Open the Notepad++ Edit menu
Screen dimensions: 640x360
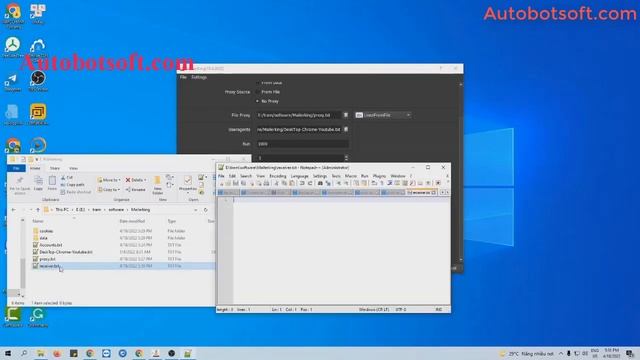click(233, 176)
